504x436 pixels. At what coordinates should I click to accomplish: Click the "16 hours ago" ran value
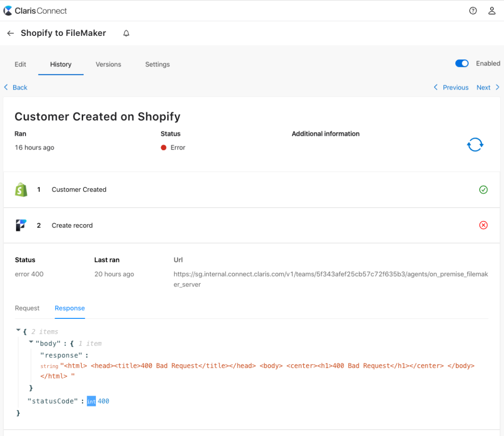tap(34, 148)
